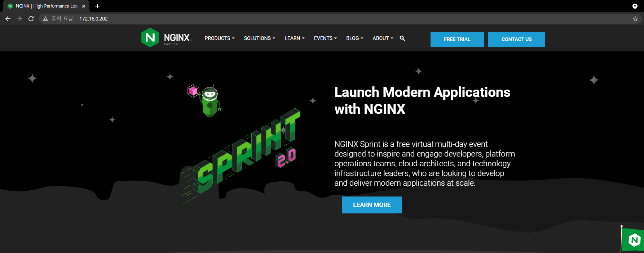Click the not-secure warning triangle icon
Screen dimensions: 644x253
coord(45,19)
